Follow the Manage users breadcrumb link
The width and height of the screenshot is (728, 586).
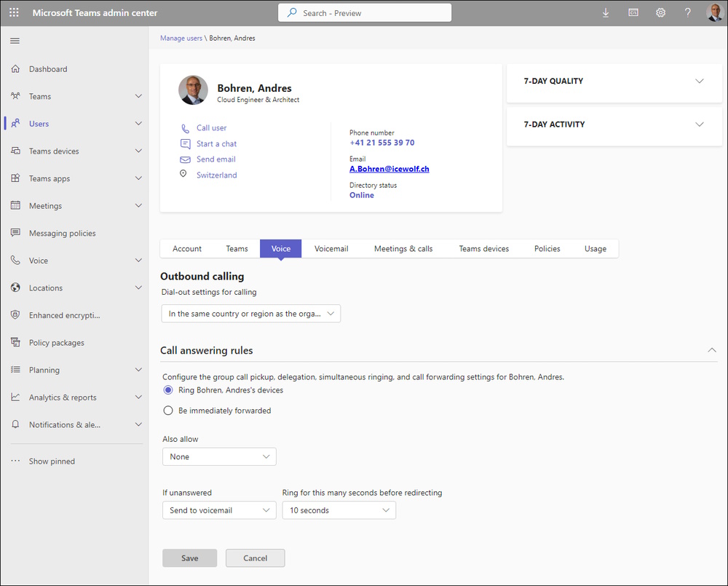coord(181,38)
